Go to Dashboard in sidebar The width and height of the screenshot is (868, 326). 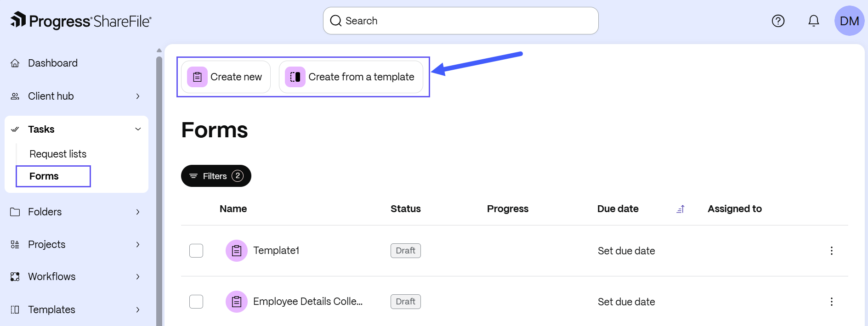click(x=53, y=63)
